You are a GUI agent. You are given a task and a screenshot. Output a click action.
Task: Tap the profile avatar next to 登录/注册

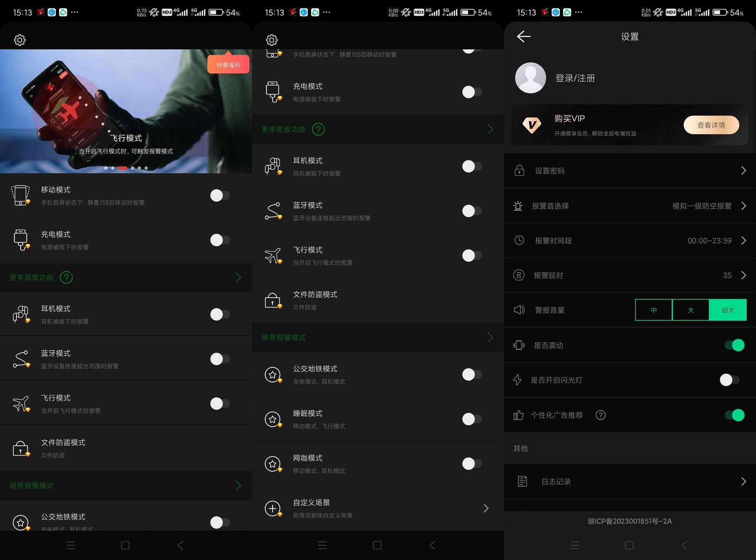tap(530, 78)
